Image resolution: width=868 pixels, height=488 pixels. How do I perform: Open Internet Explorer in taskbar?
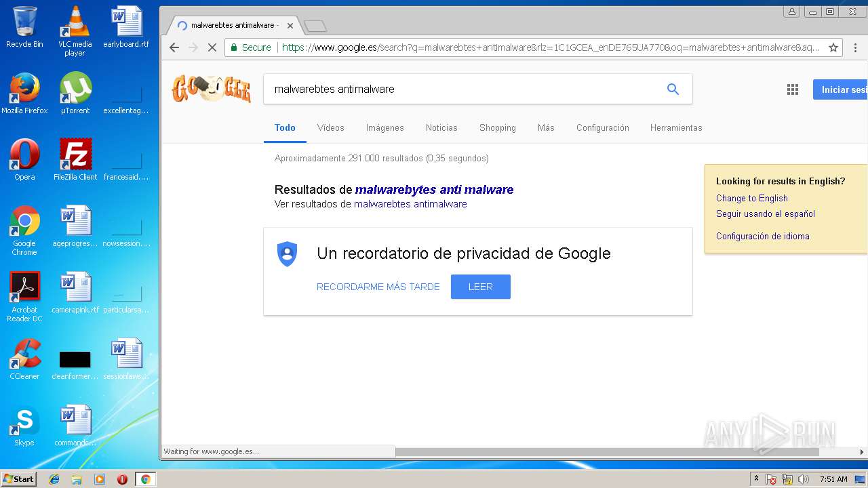point(54,479)
